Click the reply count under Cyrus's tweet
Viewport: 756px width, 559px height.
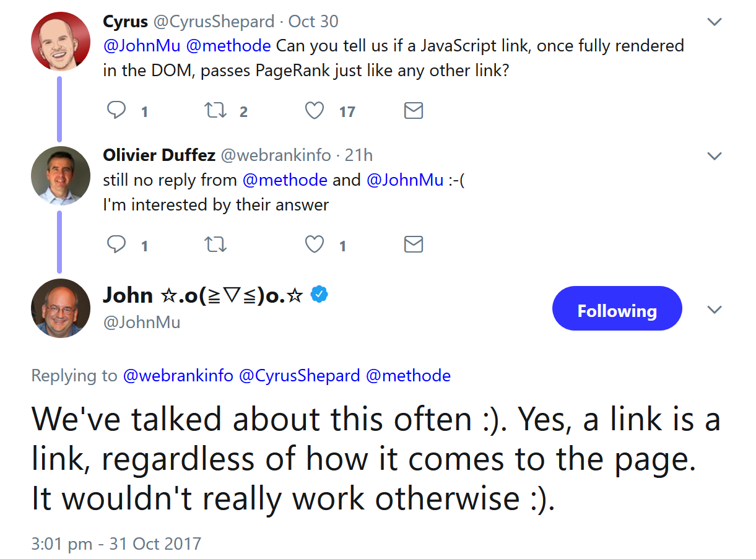[x=144, y=111]
